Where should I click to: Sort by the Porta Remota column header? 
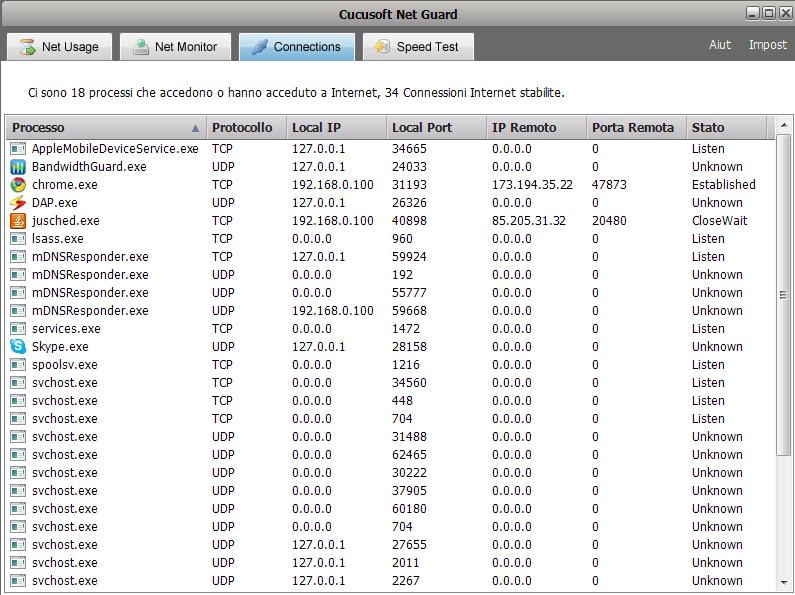click(x=636, y=127)
